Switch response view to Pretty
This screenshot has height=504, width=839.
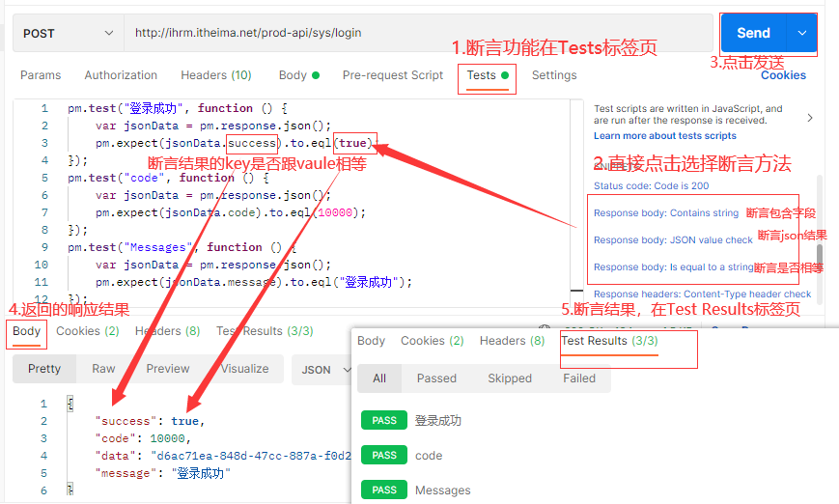44,369
